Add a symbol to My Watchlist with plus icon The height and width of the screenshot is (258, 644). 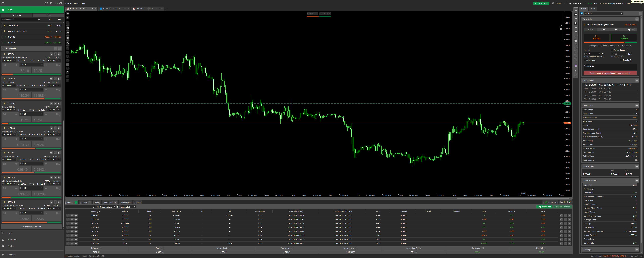click(55, 48)
